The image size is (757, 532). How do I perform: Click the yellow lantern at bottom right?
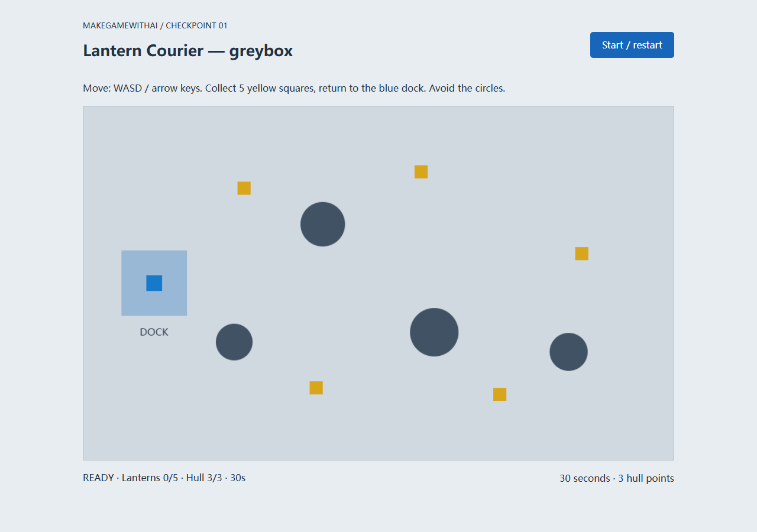click(x=500, y=394)
